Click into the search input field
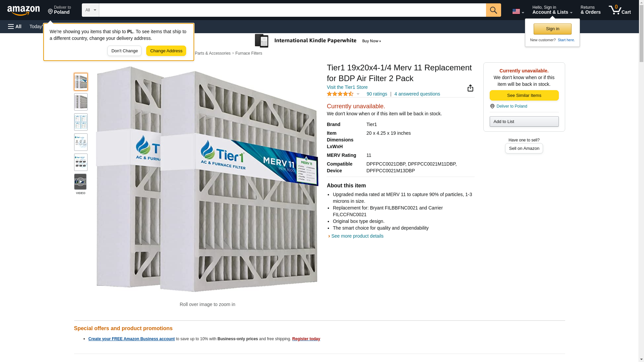This screenshot has width=644, height=362. coord(292,10)
